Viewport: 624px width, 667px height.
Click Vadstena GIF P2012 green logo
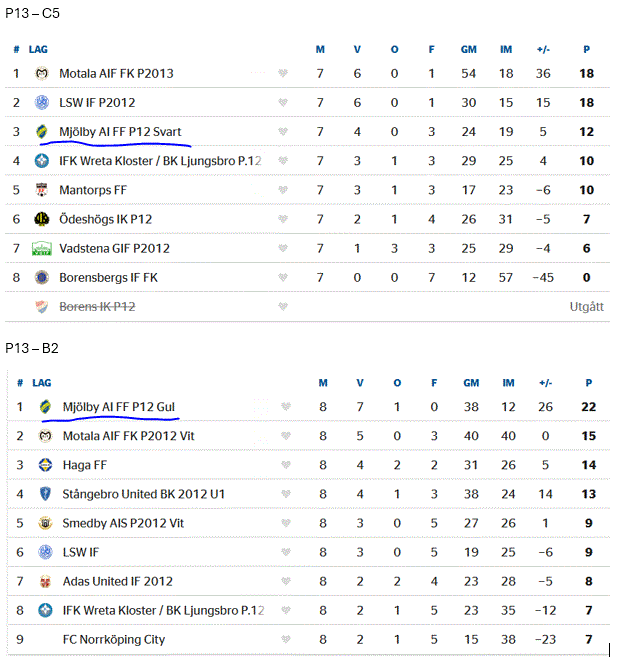click(x=42, y=248)
